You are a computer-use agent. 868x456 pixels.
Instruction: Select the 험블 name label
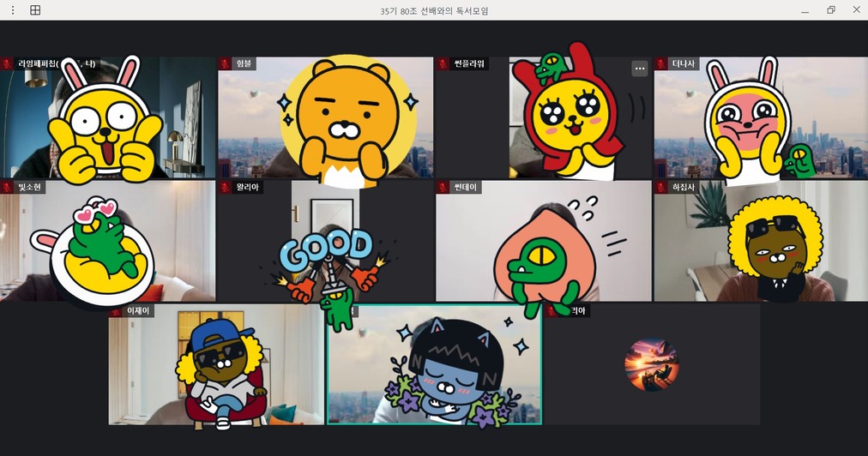tap(244, 63)
